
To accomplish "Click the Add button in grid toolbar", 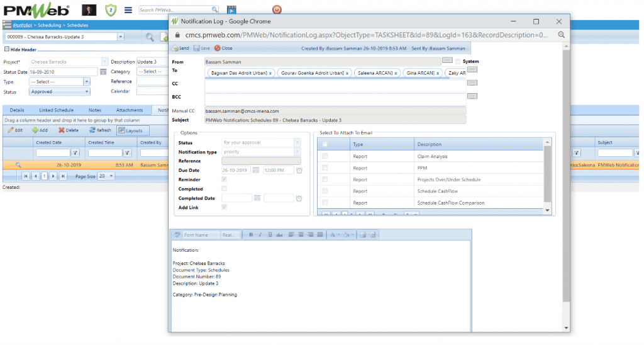I will coord(40,130).
